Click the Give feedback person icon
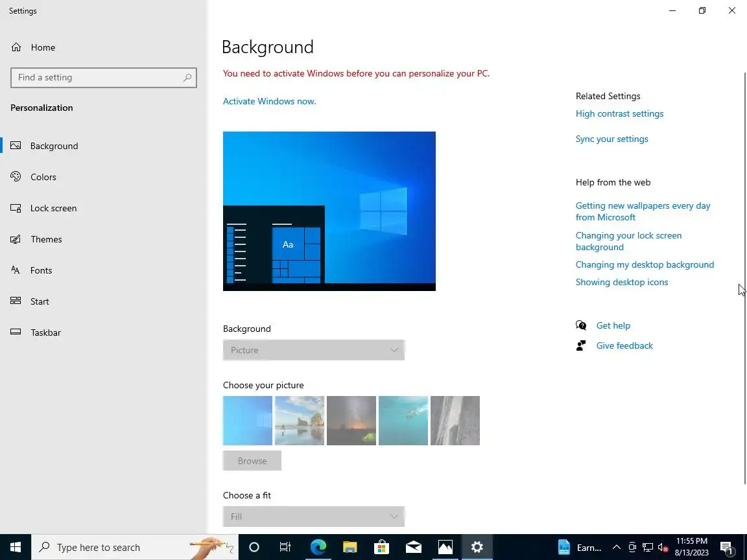The width and height of the screenshot is (747, 560). click(581, 345)
